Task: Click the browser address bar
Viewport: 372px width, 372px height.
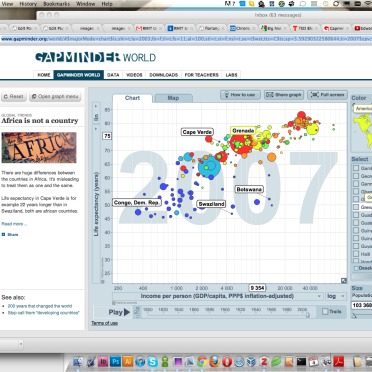Action: tap(186, 39)
